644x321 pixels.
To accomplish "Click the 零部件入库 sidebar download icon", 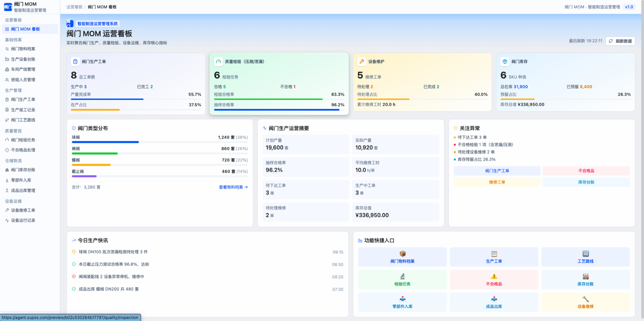I will click(7, 180).
